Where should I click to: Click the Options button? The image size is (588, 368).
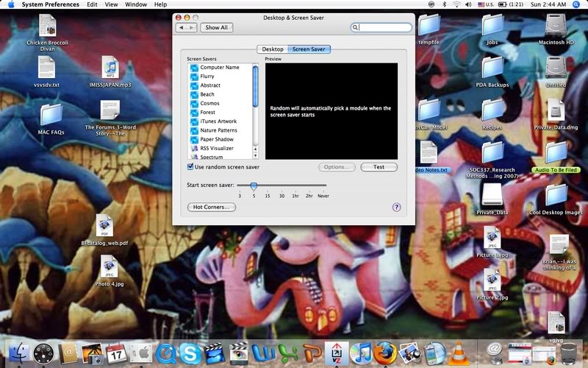point(337,167)
